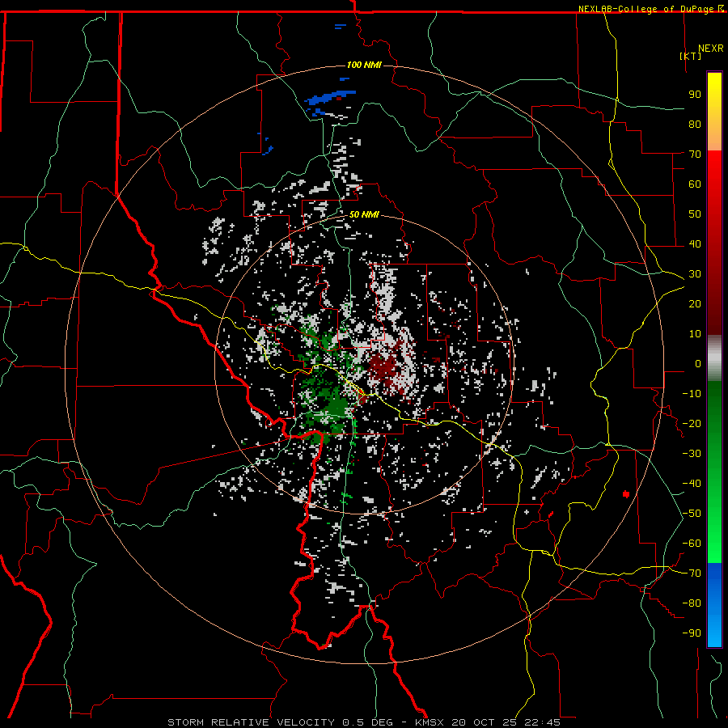Click the 100 NMI range ring label
The height and width of the screenshot is (728, 728).
coord(364,65)
